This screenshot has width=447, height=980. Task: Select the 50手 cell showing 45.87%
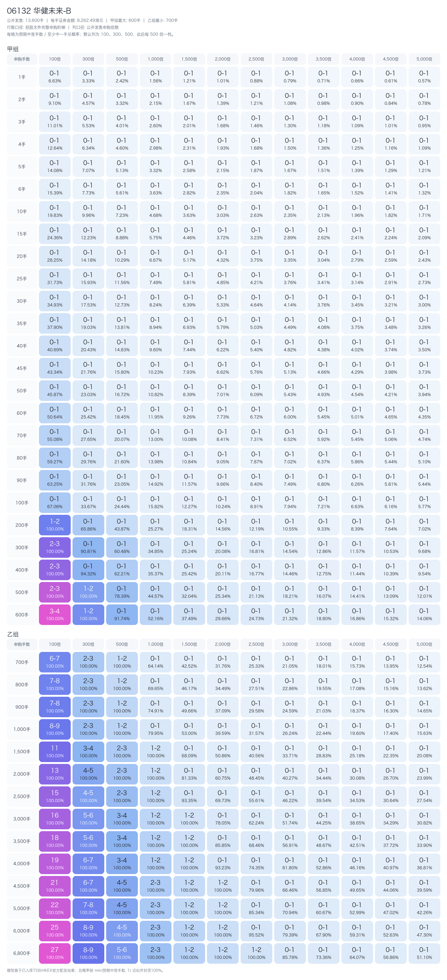[55, 390]
